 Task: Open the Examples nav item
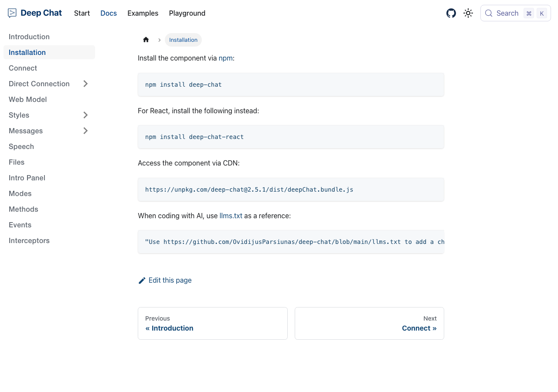pos(143,13)
